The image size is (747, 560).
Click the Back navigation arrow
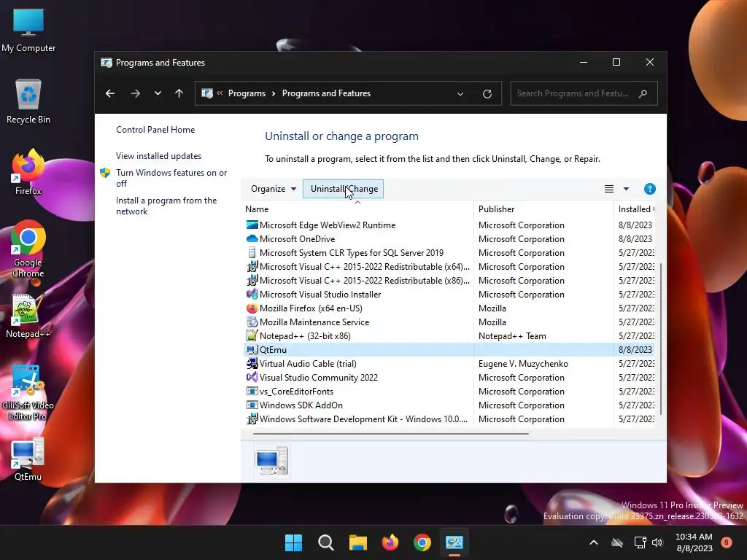tap(110, 93)
